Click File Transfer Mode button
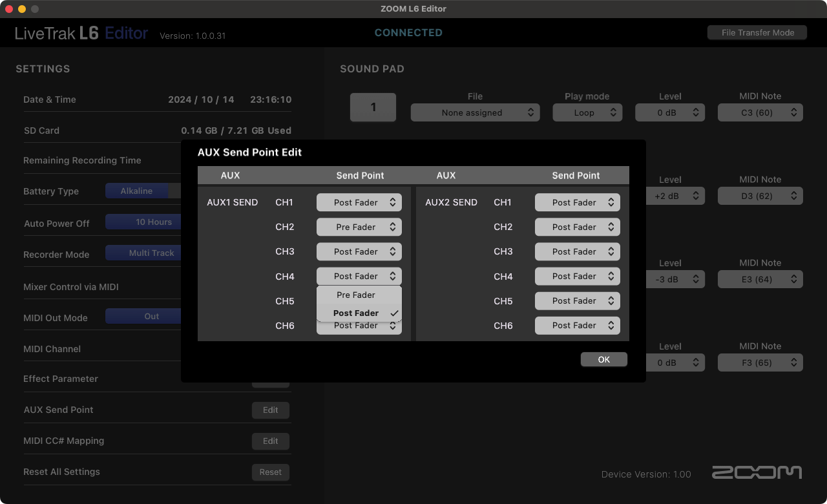827x504 pixels. pos(757,32)
